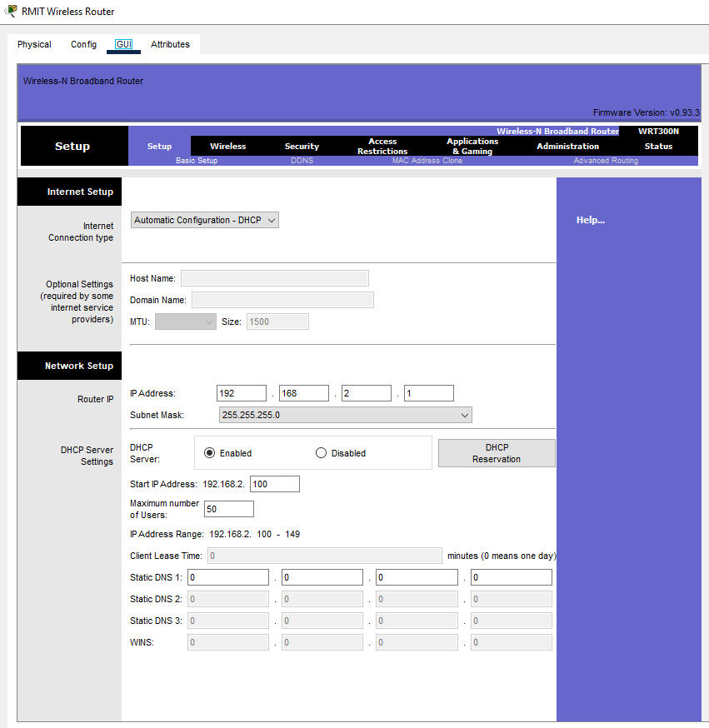The height and width of the screenshot is (728, 709).
Task: Go to the Security menu
Action: coord(302,147)
